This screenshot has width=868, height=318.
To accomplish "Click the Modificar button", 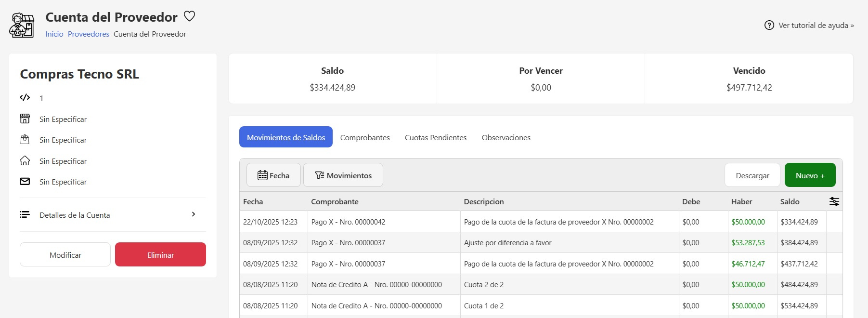I will pos(65,255).
